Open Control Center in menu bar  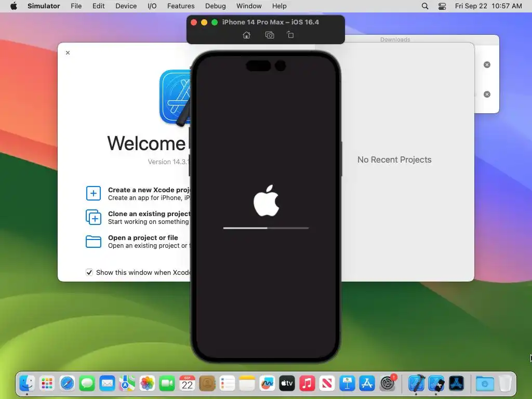click(442, 6)
